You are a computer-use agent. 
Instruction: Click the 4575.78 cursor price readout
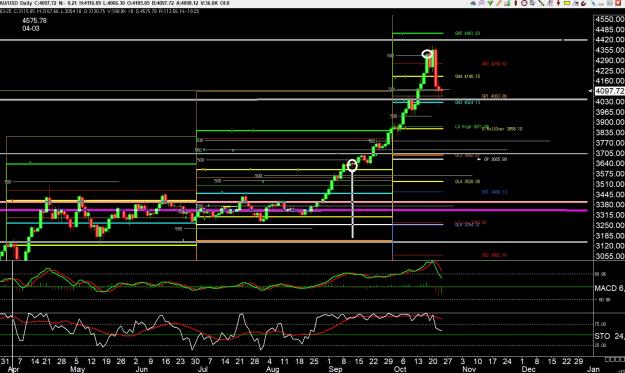point(34,20)
